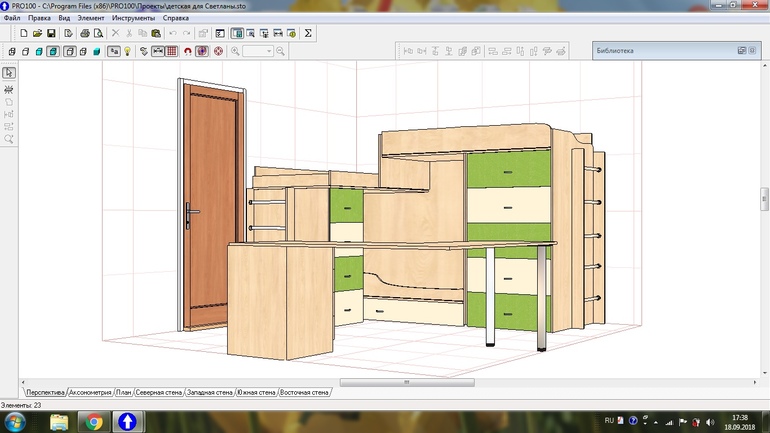Open the Справка menu
Screen dimensions: 770x433
pos(176,18)
